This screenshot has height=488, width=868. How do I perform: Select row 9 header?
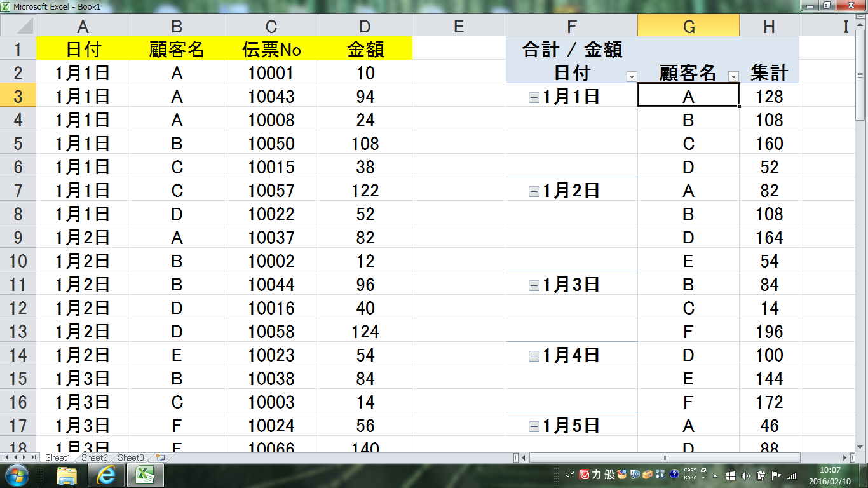[x=18, y=238]
